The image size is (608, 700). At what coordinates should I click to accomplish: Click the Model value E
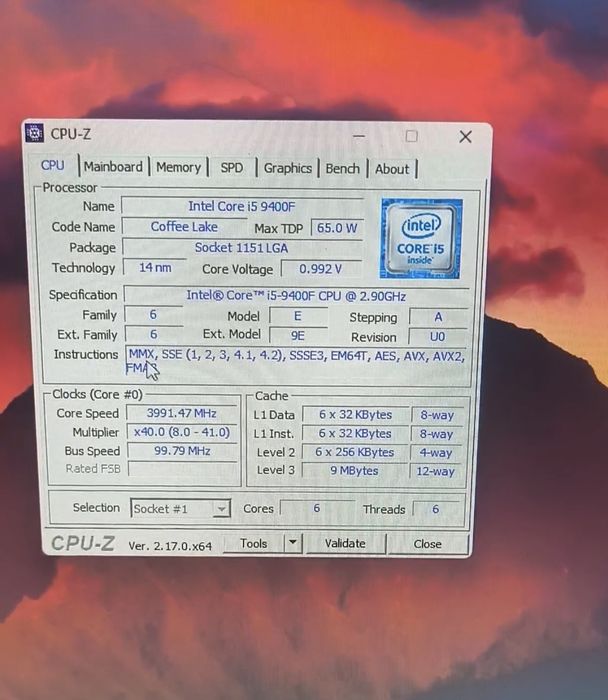point(298,317)
